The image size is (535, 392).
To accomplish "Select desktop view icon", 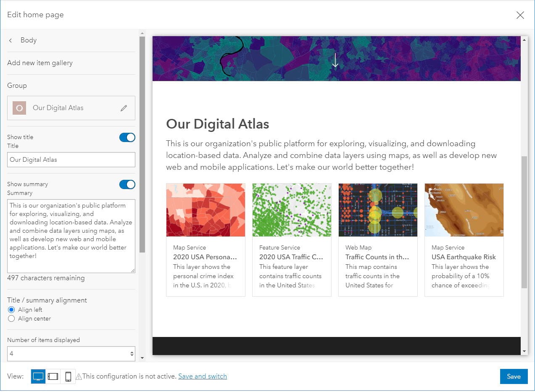I will pyautogui.click(x=38, y=376).
